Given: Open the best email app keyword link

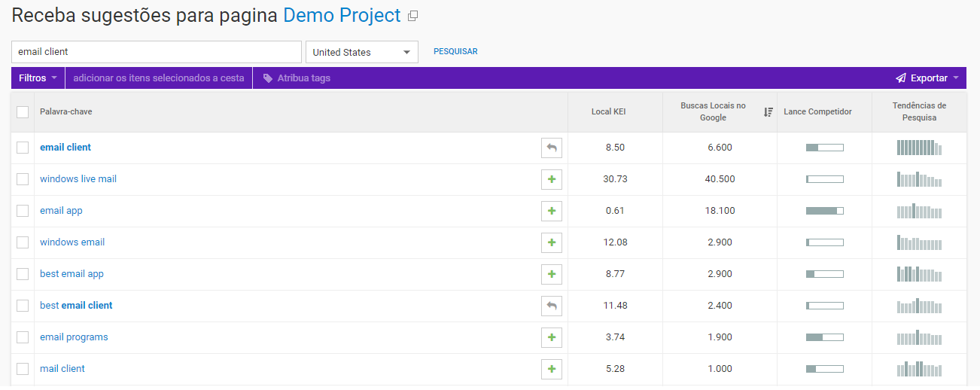Looking at the screenshot, I should point(72,274).
